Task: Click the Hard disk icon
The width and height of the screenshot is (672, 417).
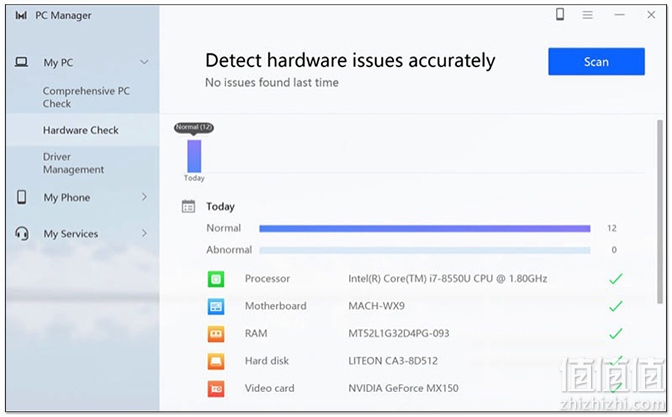Action: tap(216, 361)
